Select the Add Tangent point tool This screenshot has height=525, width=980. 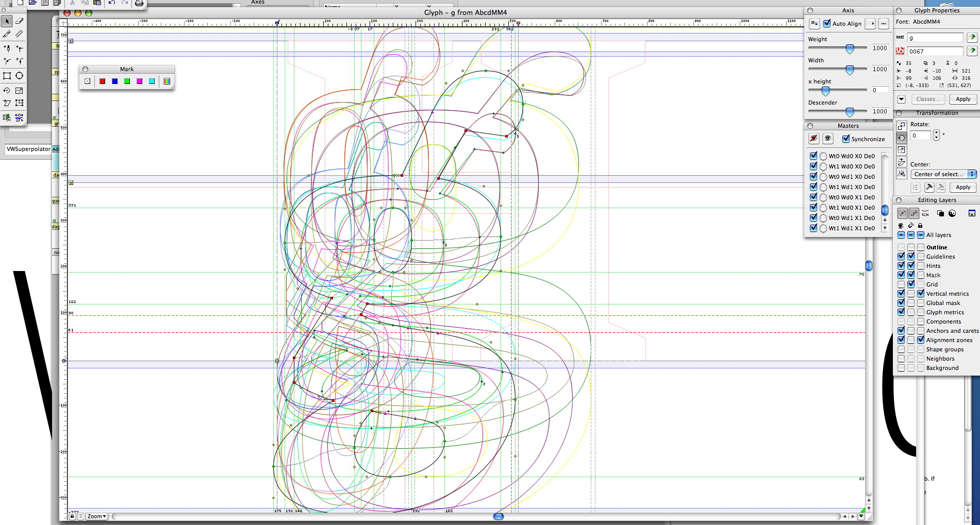(x=20, y=61)
